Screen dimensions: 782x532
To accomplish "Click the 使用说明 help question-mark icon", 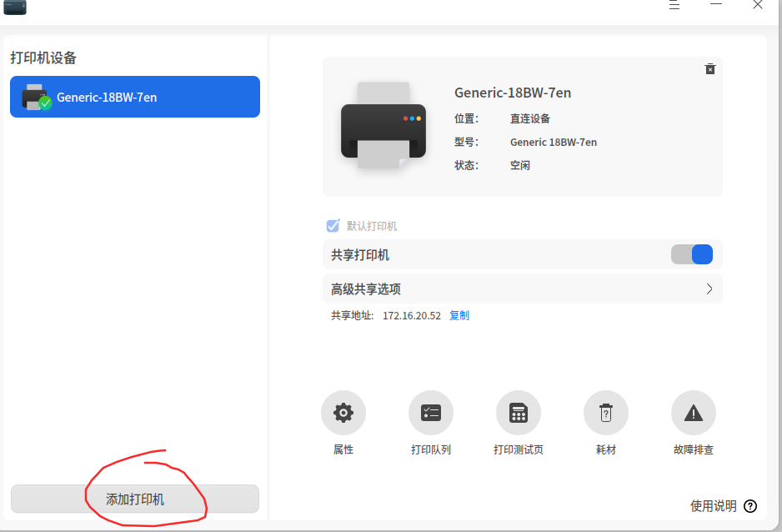I will point(750,506).
